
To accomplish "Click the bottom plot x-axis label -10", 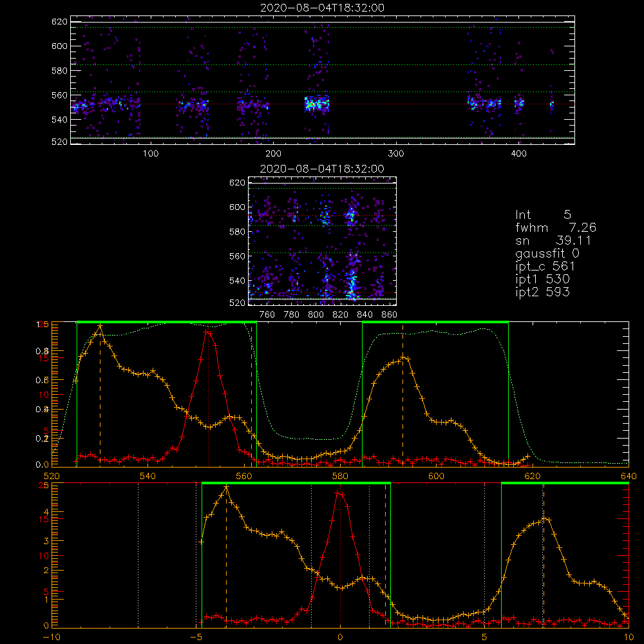I will [52, 638].
